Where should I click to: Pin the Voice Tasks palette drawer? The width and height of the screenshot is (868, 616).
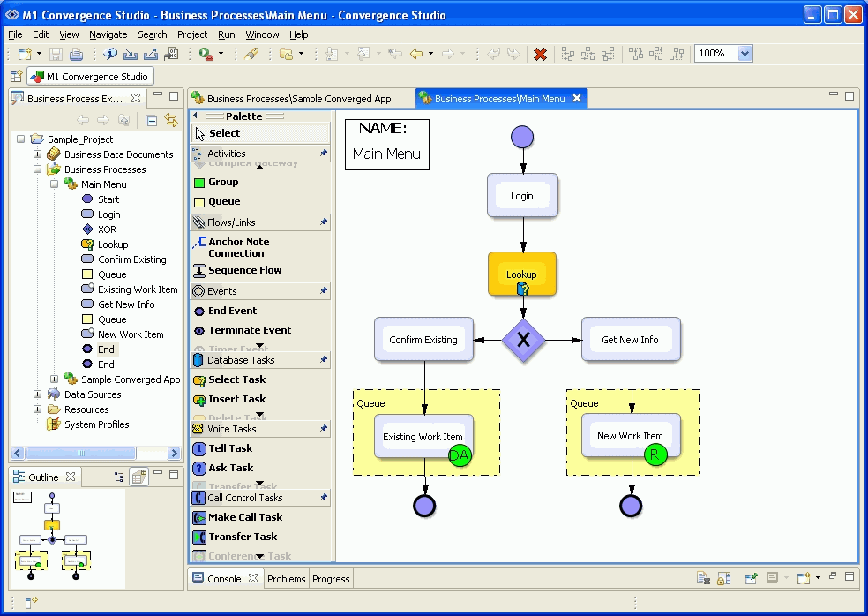(x=323, y=429)
